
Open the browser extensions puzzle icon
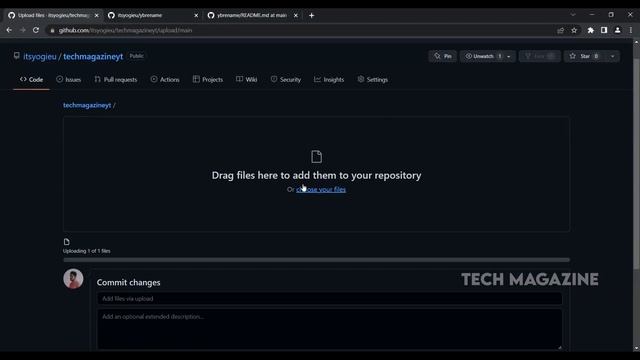click(590, 30)
